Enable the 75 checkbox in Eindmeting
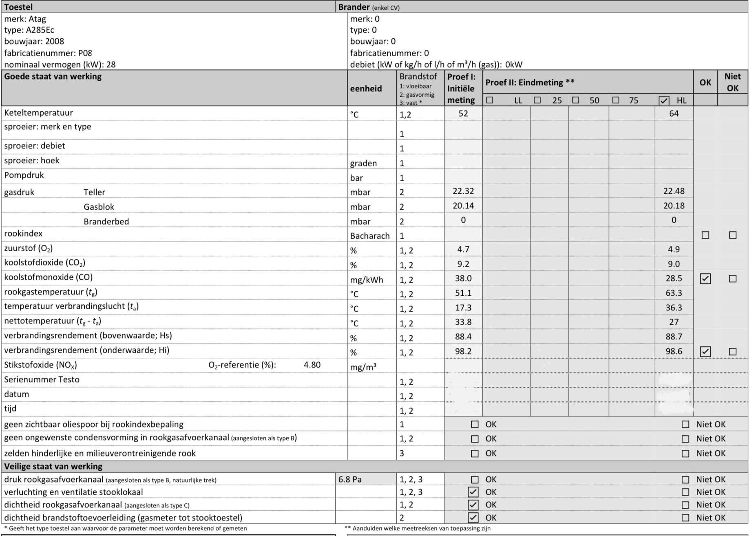 [x=616, y=100]
